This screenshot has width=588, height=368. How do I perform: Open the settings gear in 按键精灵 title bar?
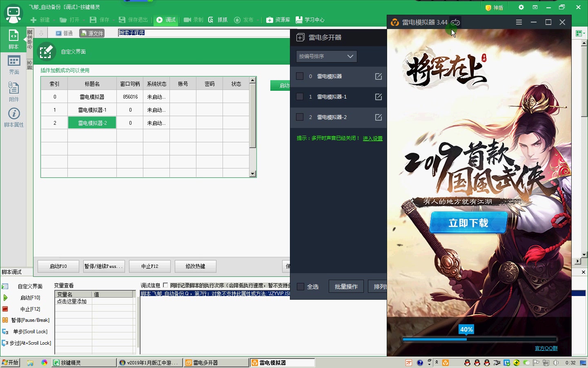(521, 7)
